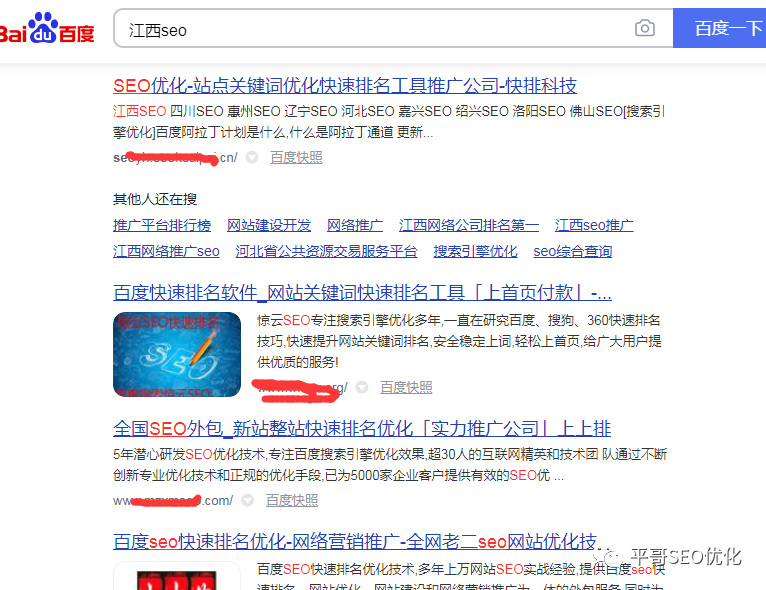The image size is (766, 590).
Task: Open camera image search icon
Action: coord(644,28)
